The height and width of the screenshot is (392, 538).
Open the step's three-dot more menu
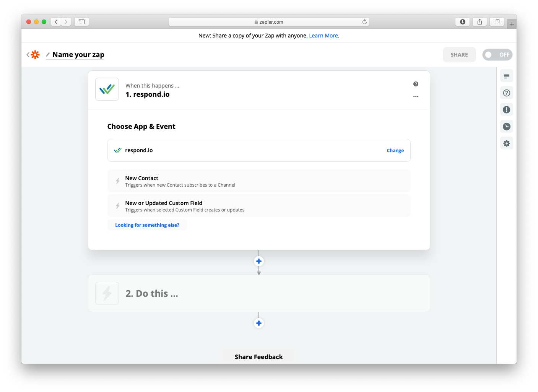[416, 97]
